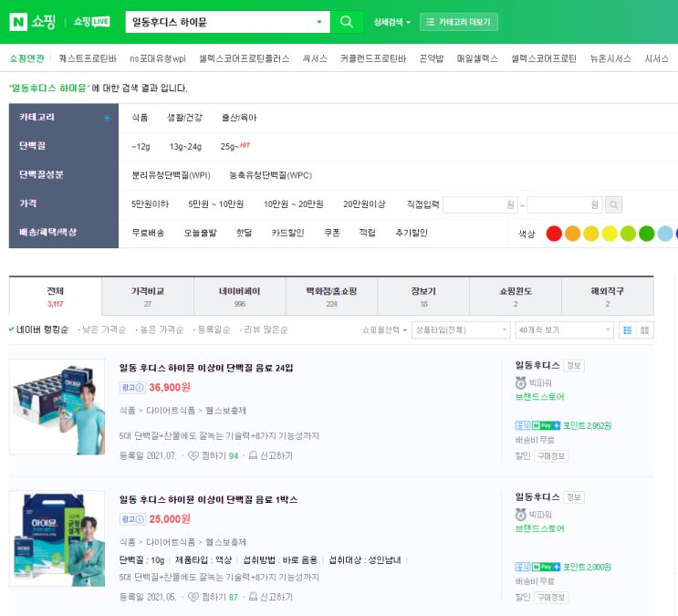Expand search box suggestion dropdown arrow
Screen dimensions: 678x616
click(x=319, y=22)
